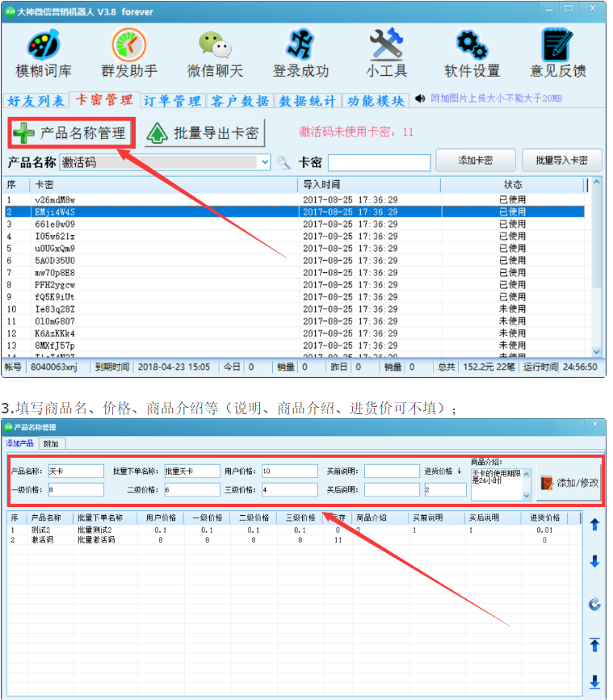This screenshot has width=613, height=700.
Task: Click the single up arrow beside the product list
Action: click(x=594, y=525)
